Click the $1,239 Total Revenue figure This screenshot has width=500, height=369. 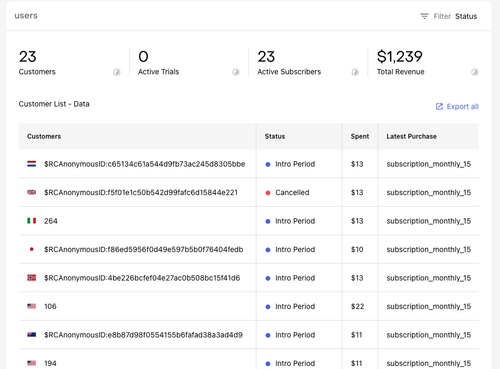400,56
